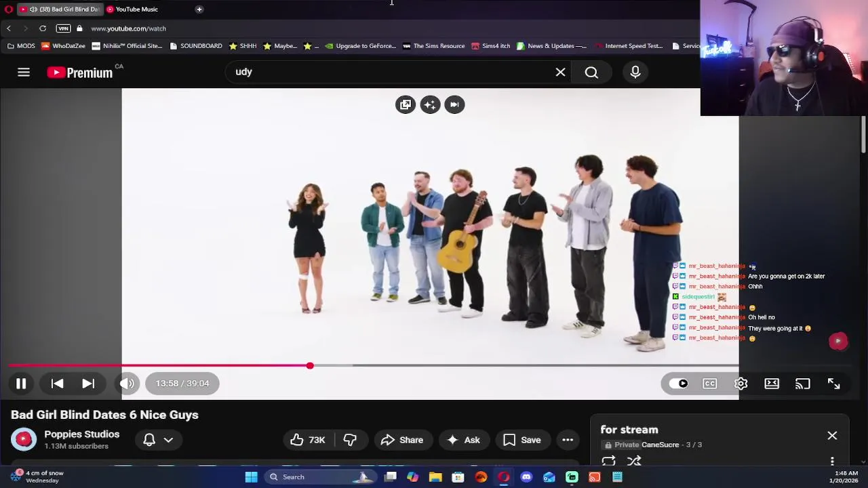
Task: Save video to a playlist
Action: click(x=522, y=440)
